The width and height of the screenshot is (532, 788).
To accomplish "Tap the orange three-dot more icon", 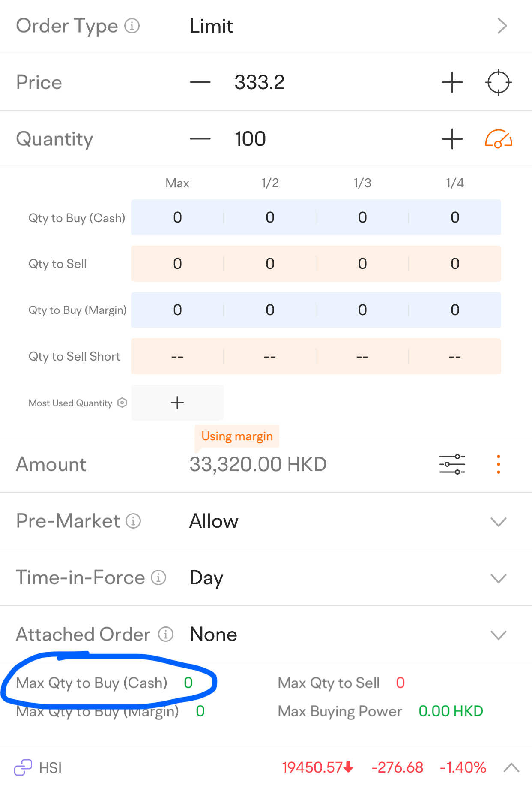I will 498,464.
